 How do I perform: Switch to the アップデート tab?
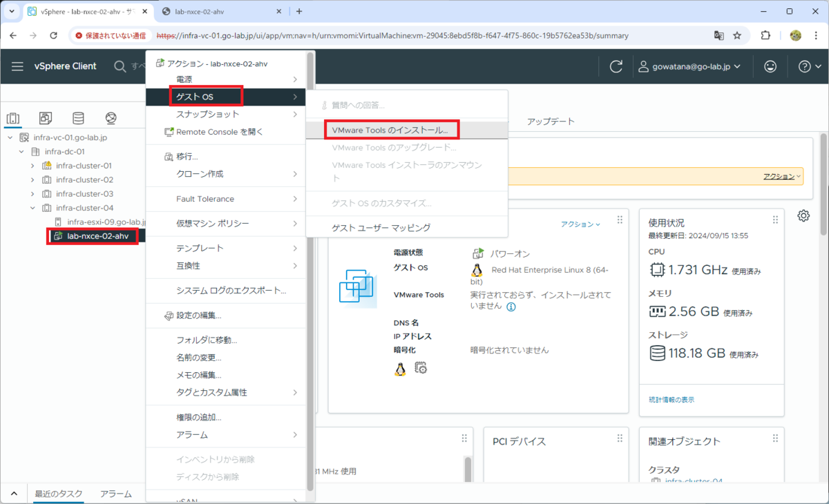point(551,121)
